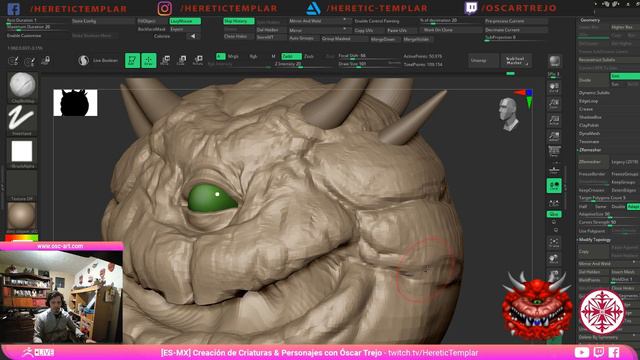Select the Move gizmo button

coord(165,60)
